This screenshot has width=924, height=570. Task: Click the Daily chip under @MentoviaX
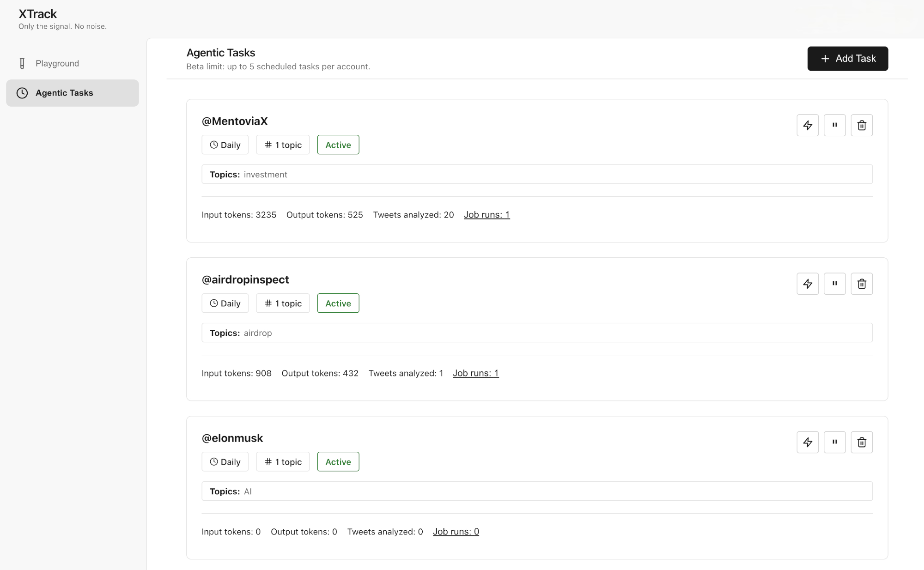225,145
